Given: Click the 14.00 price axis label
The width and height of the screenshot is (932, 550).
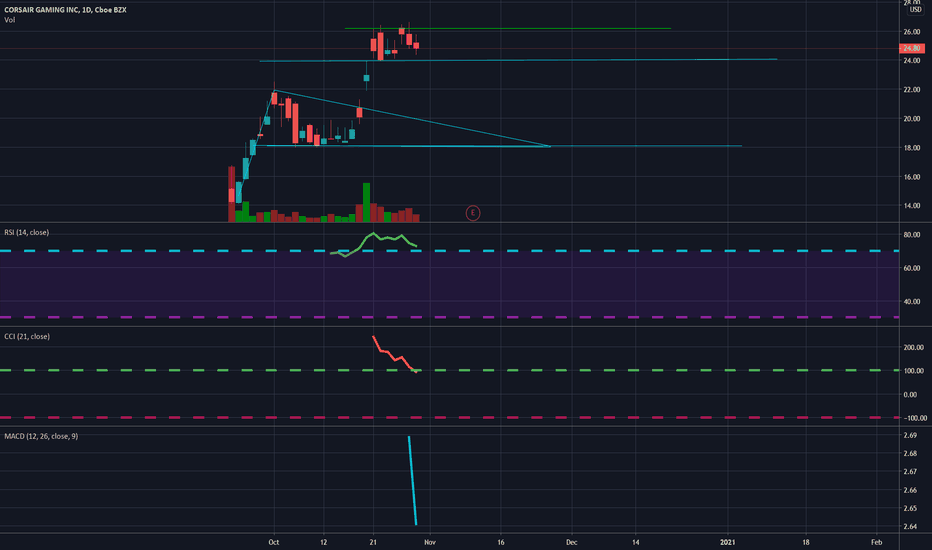Looking at the screenshot, I should (x=912, y=206).
